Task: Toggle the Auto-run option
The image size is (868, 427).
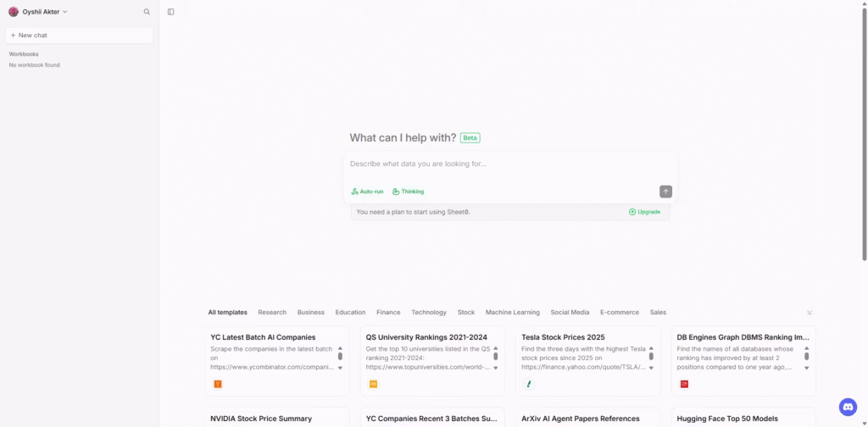Action: [x=368, y=191]
